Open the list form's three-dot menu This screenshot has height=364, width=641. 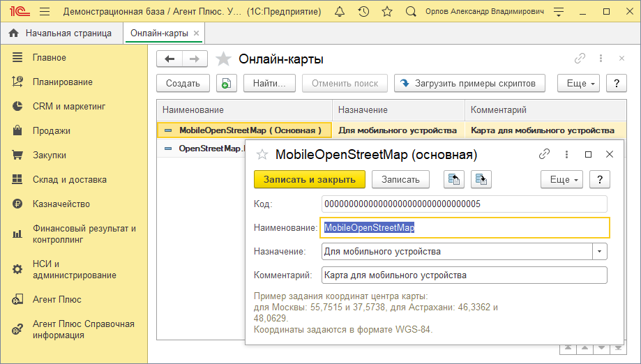pos(601,59)
